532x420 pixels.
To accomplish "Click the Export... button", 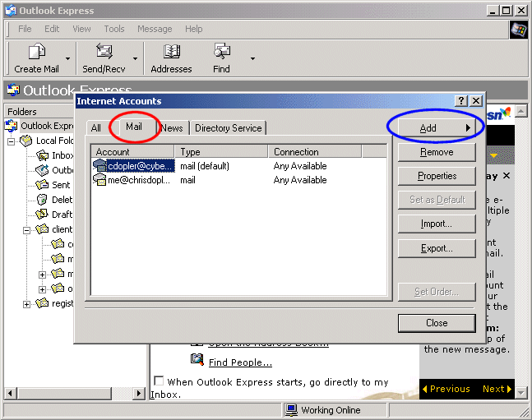I will 437,248.
